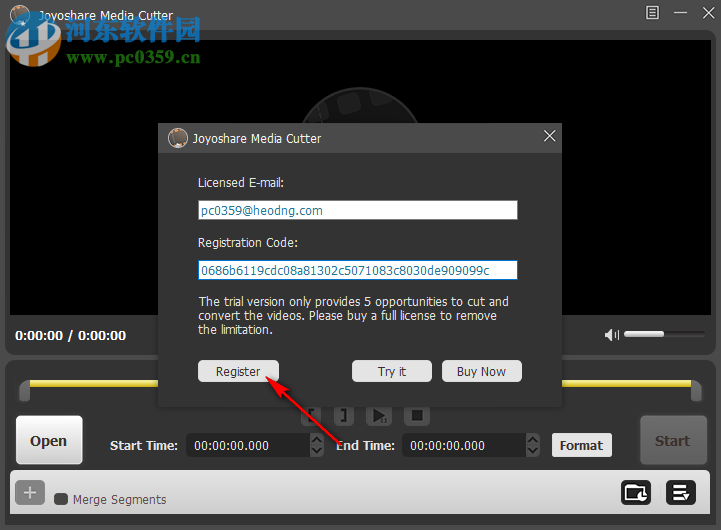Decrease Start Time with down arrow
Image resolution: width=721 pixels, height=530 pixels.
pyautogui.click(x=316, y=451)
